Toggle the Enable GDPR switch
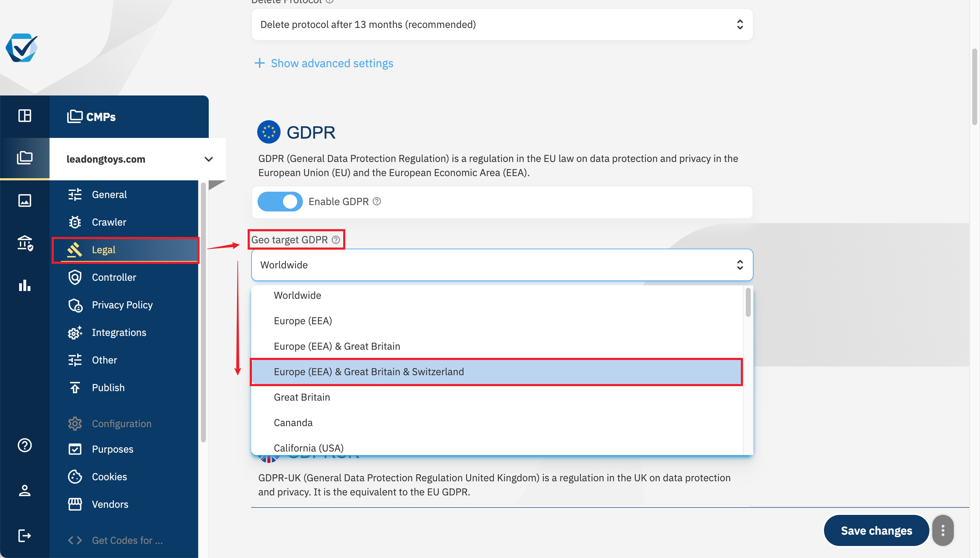Viewport: 980px width, 558px height. (280, 202)
